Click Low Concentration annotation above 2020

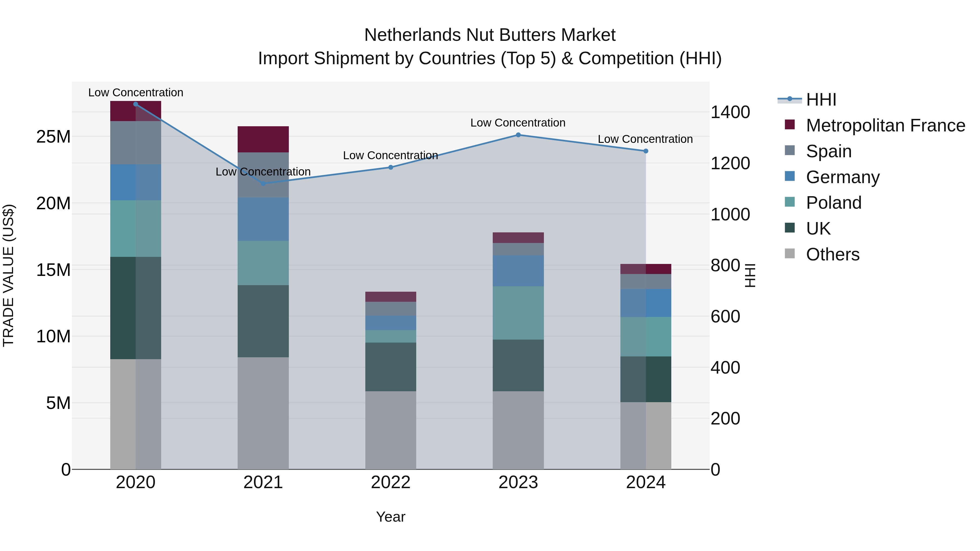pyautogui.click(x=136, y=93)
